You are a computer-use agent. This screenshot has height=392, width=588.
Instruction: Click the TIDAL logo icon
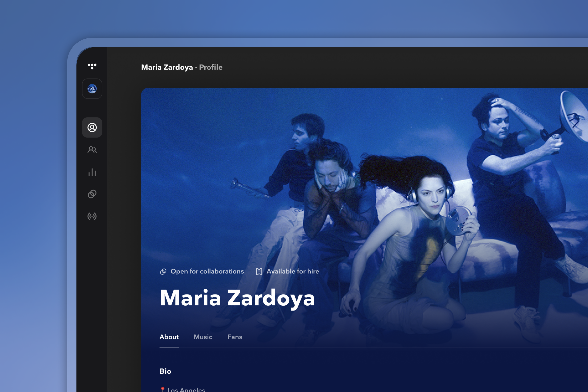point(92,66)
